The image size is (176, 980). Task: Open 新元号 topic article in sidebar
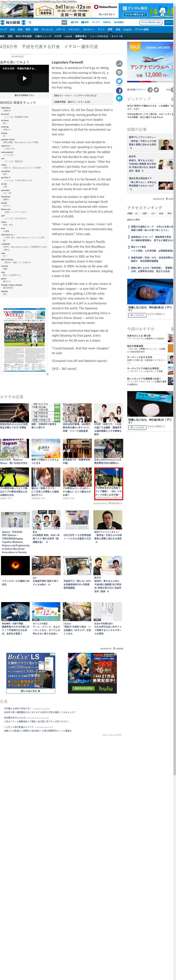pos(150,164)
